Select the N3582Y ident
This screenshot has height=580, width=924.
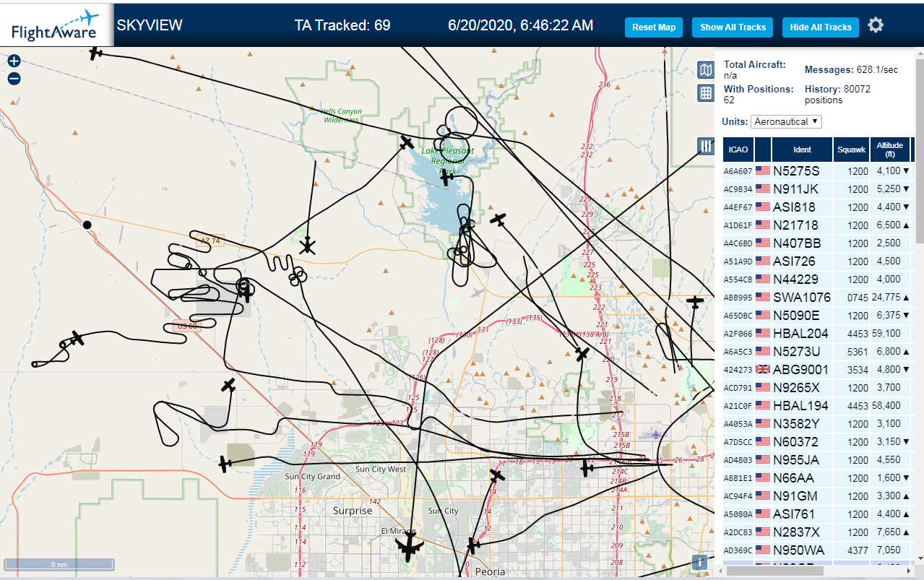(x=796, y=424)
